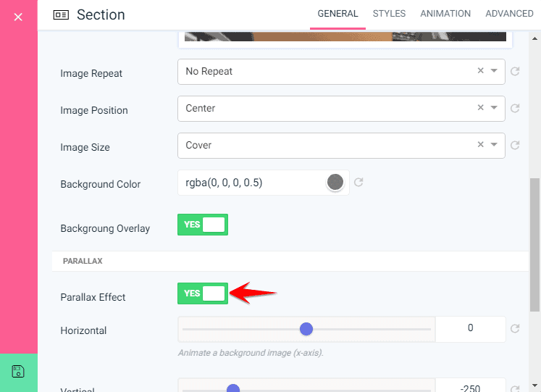The image size is (541, 392).
Task: Open the Image Size dropdown
Action: point(495,144)
